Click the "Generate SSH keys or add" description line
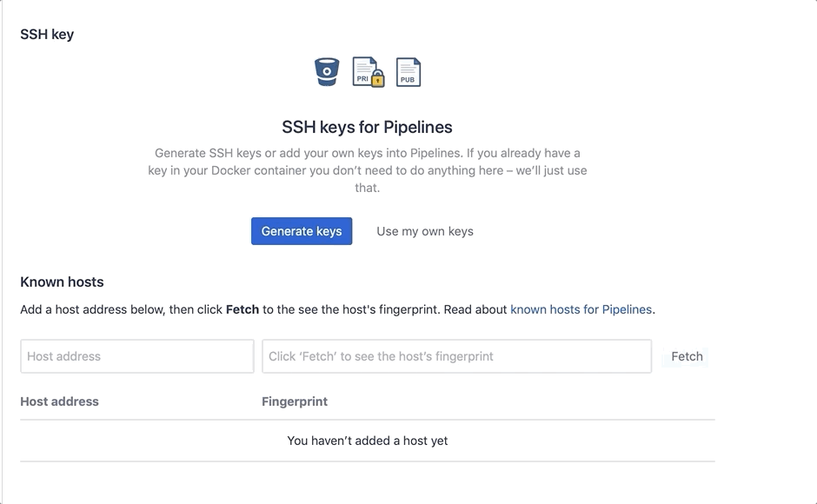817x504 pixels. pyautogui.click(x=368, y=153)
